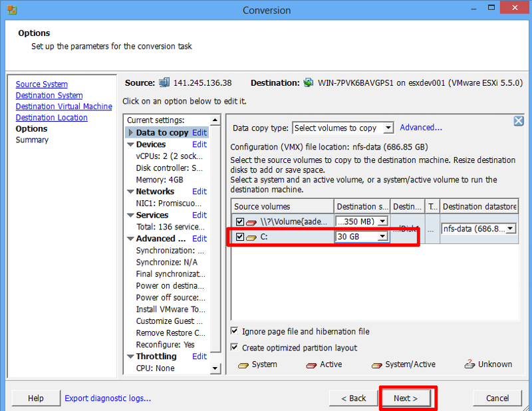Open Advanced data copy options

point(421,128)
